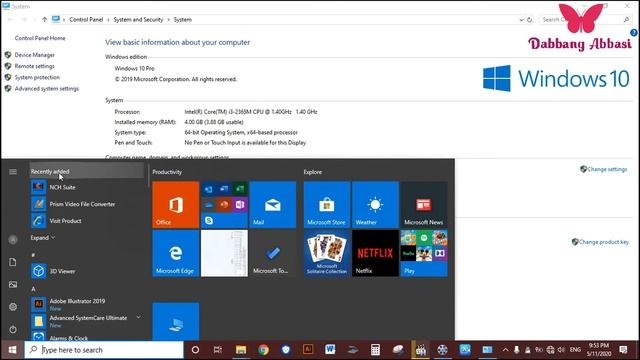
Task: Open Documents icon in Start sidebar
Action: coord(13,262)
